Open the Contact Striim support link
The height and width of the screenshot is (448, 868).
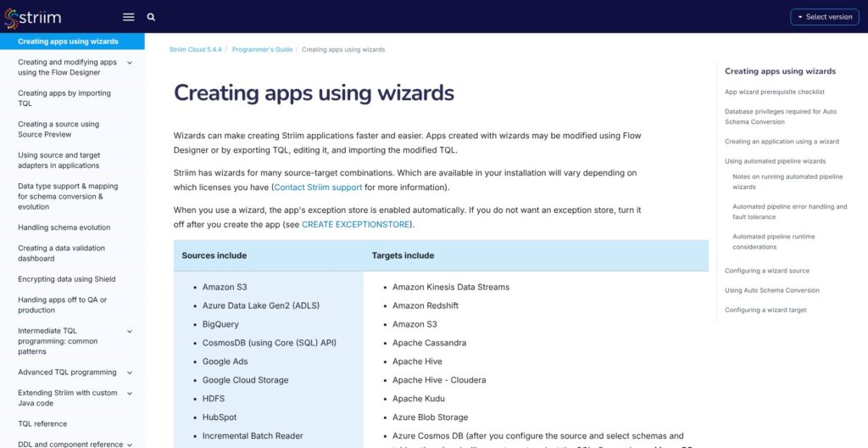click(x=319, y=188)
